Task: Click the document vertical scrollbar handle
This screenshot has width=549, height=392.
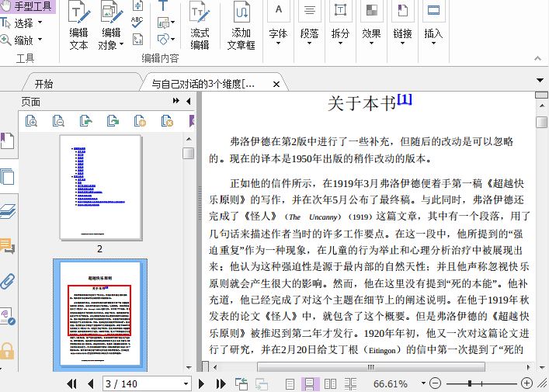Action: coord(541,122)
